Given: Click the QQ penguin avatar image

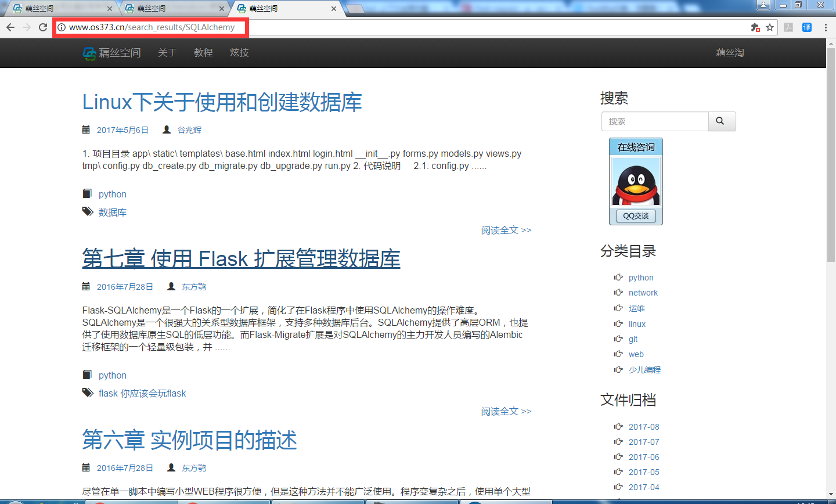Looking at the screenshot, I should tap(636, 182).
